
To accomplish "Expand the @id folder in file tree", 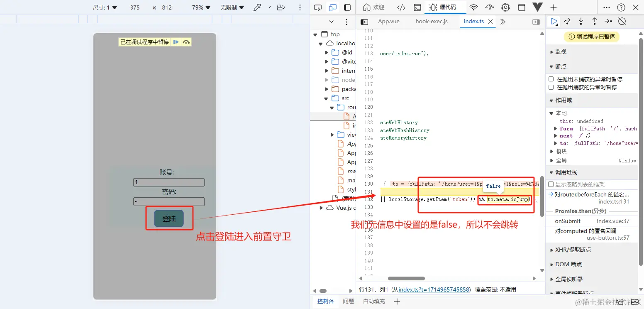I will (x=327, y=53).
